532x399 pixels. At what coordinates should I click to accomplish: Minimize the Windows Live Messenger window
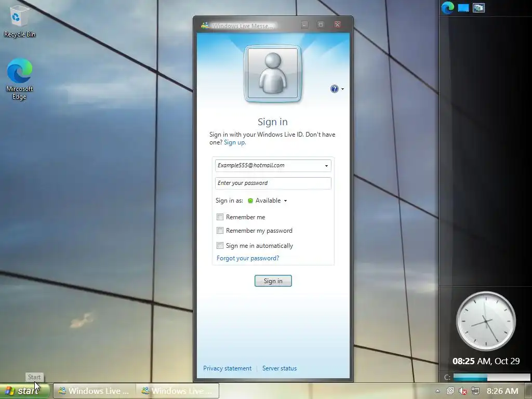point(304,25)
